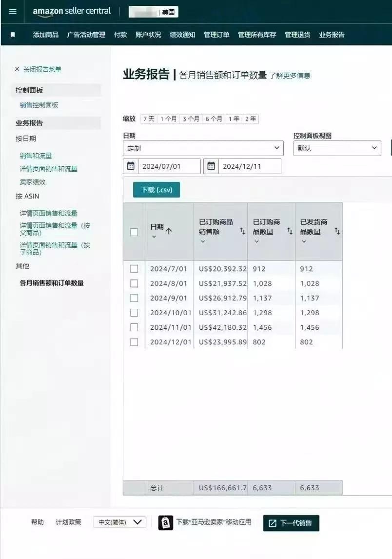
Task: Tick the select-all checkbox in table header
Action: pyautogui.click(x=134, y=232)
